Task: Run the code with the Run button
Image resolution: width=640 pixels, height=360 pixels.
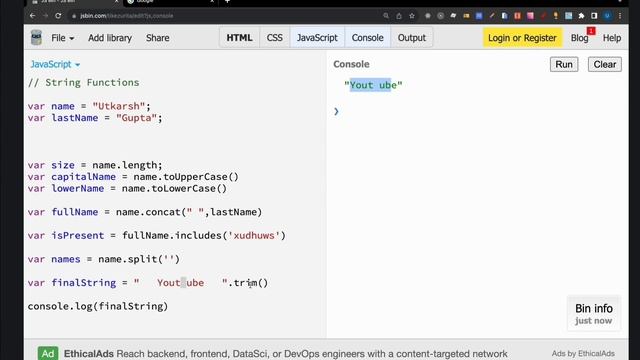Action: click(x=564, y=64)
